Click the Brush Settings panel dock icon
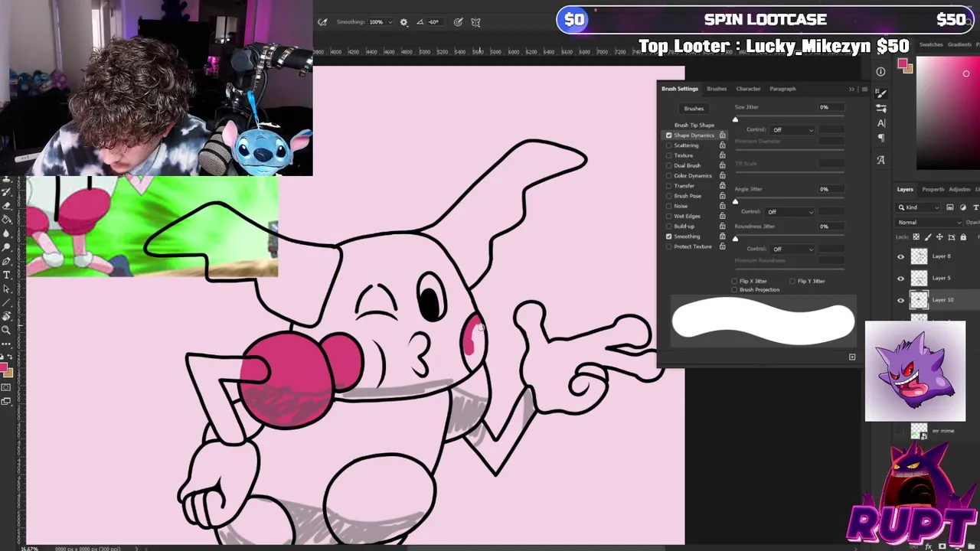The height and width of the screenshot is (551, 980). [880, 93]
